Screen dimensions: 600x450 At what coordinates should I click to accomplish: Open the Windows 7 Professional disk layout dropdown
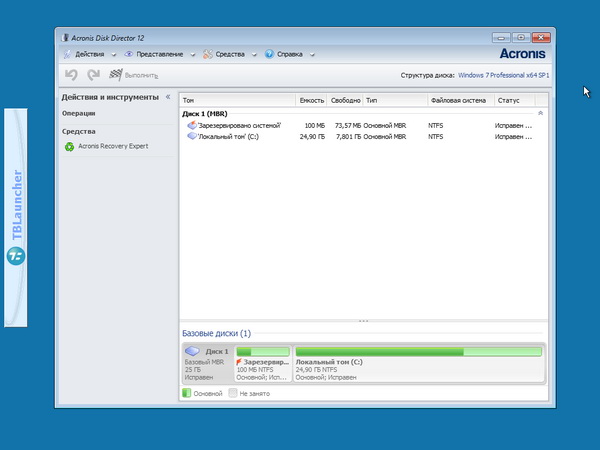pos(505,75)
